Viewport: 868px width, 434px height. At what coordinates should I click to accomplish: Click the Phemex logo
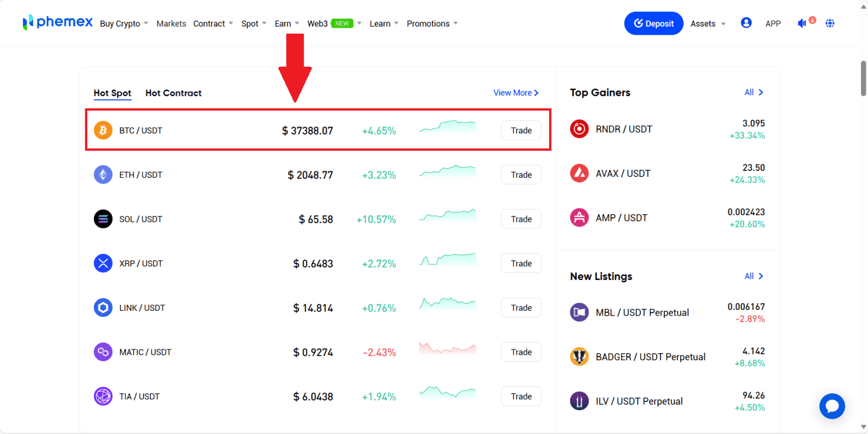click(58, 22)
